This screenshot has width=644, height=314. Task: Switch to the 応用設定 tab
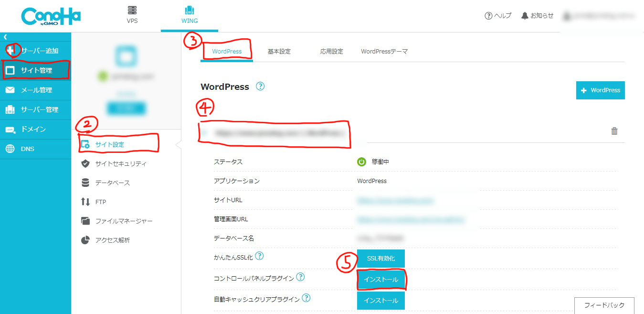[x=331, y=52]
